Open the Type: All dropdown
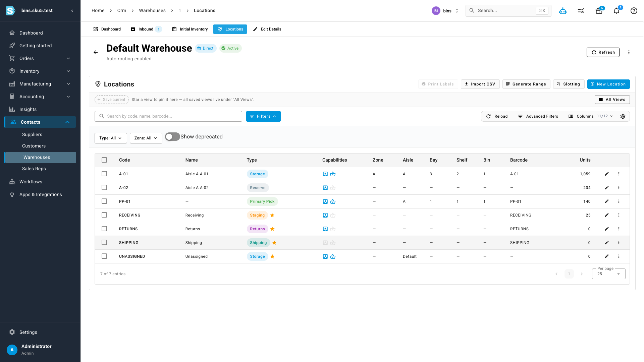This screenshot has width=644, height=362. (111, 138)
